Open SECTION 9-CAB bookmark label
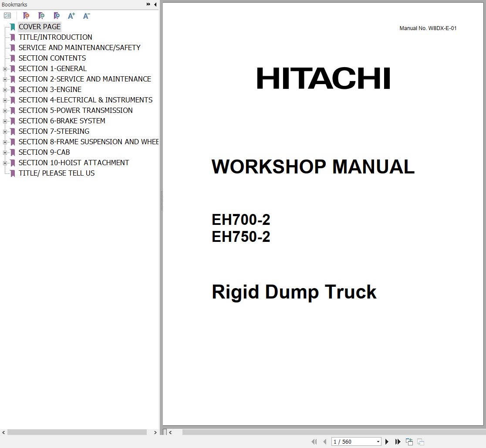Viewport: 486px width, 448px height. click(44, 153)
